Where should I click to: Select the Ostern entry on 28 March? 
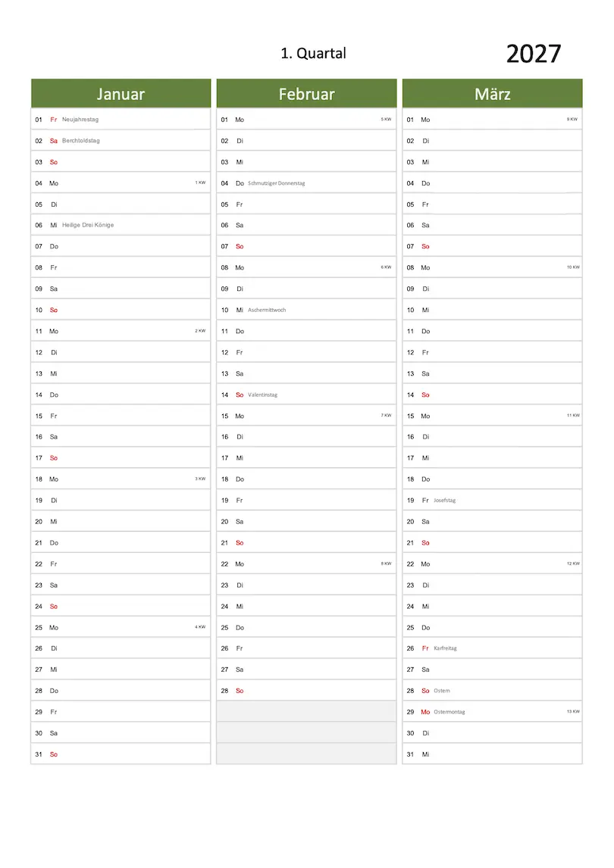click(441, 691)
